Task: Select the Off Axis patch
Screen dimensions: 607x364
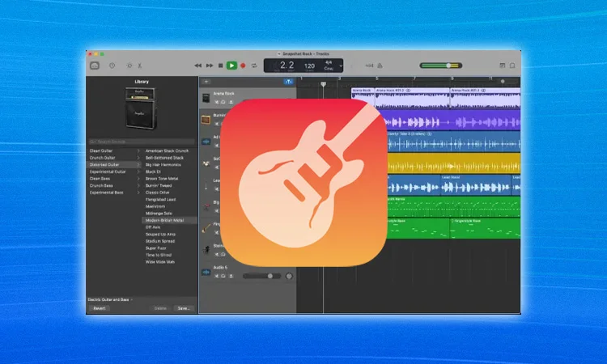Action: 152,227
